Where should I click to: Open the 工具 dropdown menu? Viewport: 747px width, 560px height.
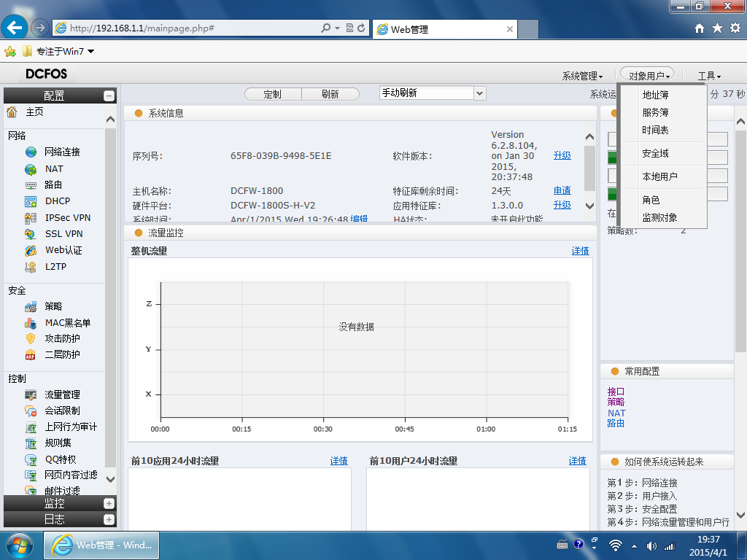point(709,76)
